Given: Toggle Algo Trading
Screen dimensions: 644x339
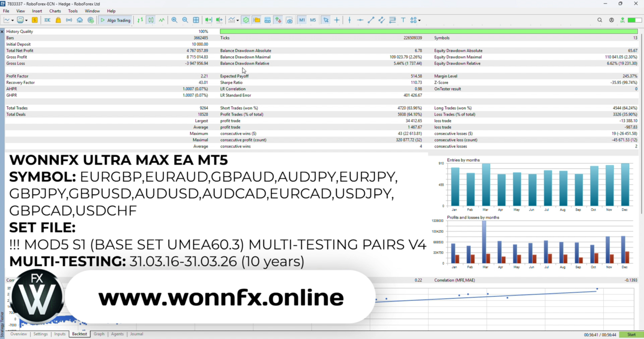Looking at the screenshot, I should click(x=115, y=20).
